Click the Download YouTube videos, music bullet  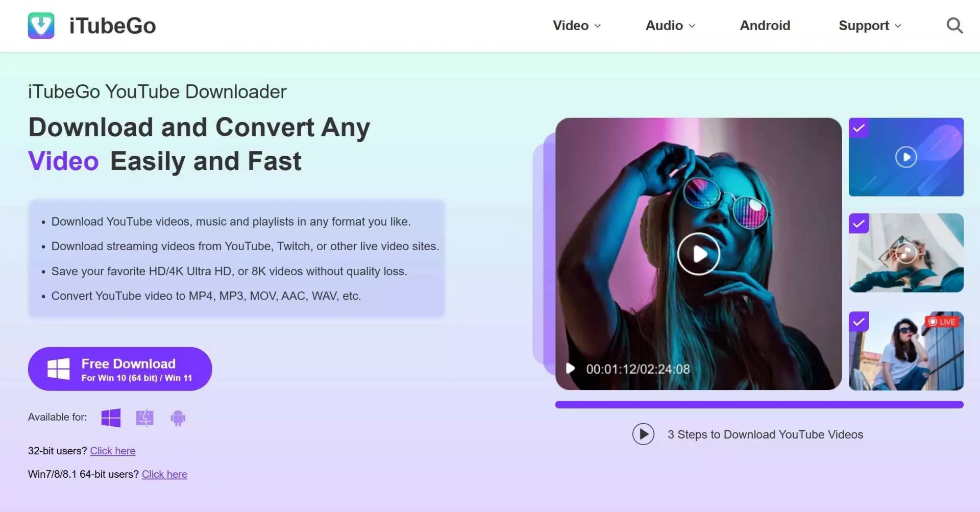click(231, 222)
